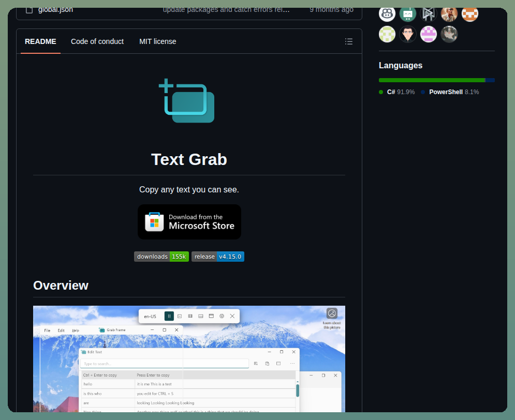The image size is (515, 420).
Task: Click the '9 months ago' timestamp
Action: [x=331, y=9]
